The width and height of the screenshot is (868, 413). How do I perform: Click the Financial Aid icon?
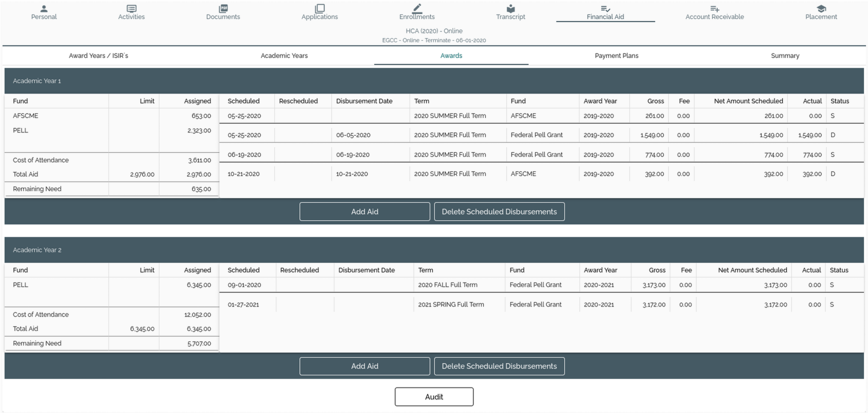point(605,9)
